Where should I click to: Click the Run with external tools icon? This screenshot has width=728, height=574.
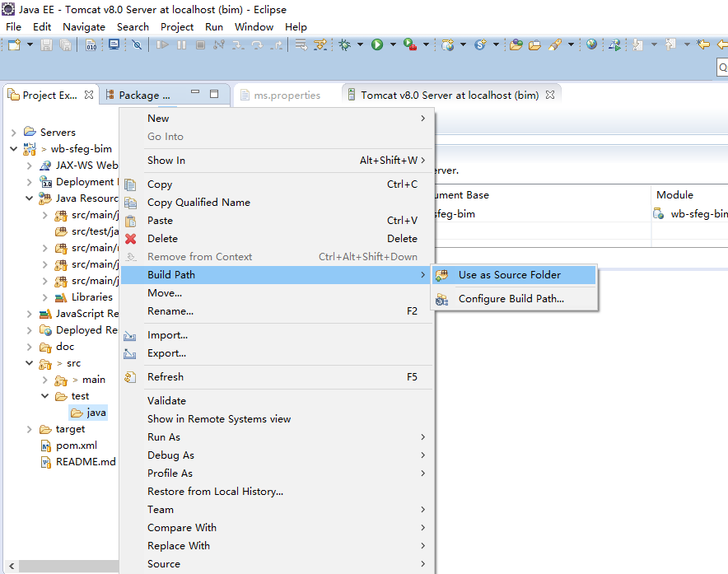click(x=410, y=44)
